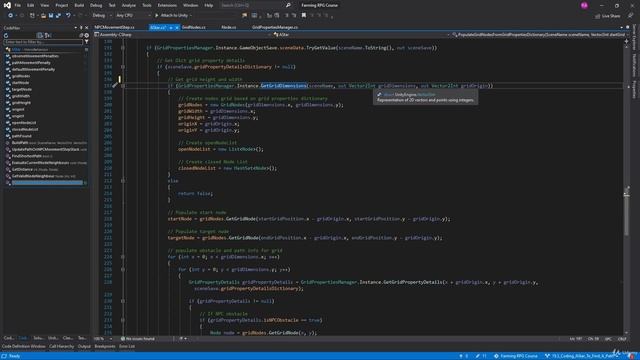The height and width of the screenshot is (360, 640).
Task: Click the screwdriver quick actions icon in margin
Action: point(115,86)
